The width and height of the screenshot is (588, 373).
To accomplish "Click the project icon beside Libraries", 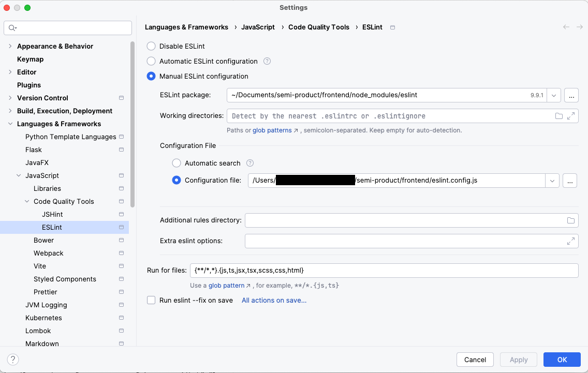I will [121, 188].
